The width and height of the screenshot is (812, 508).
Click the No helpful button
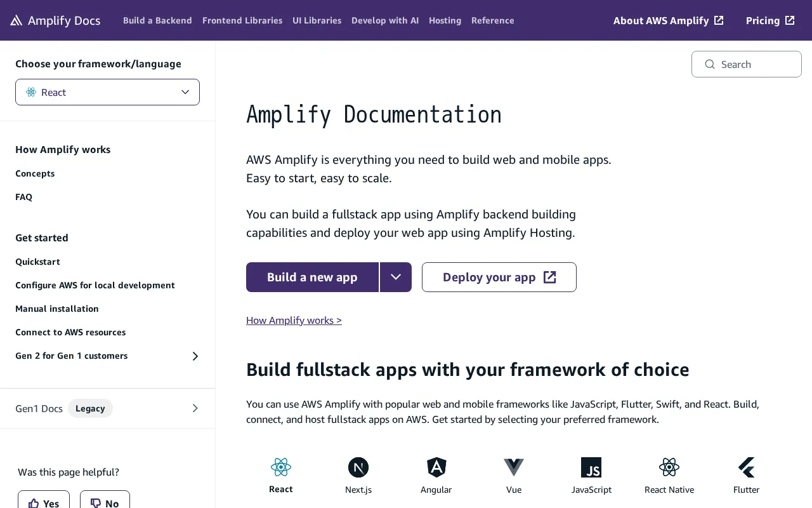pos(105,500)
